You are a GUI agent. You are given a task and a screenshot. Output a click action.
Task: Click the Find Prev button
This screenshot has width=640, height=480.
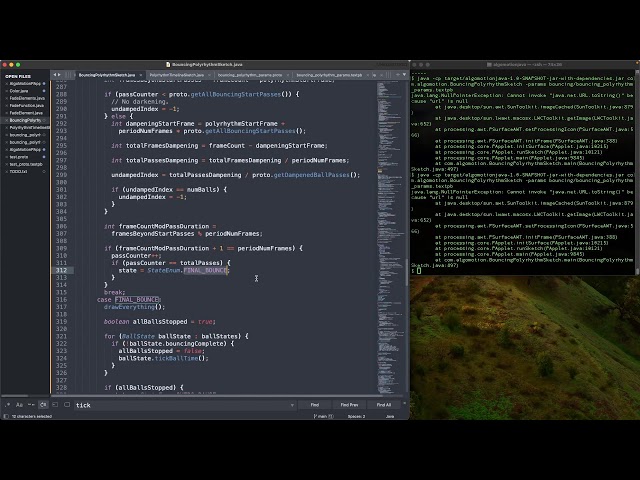pyautogui.click(x=349, y=405)
